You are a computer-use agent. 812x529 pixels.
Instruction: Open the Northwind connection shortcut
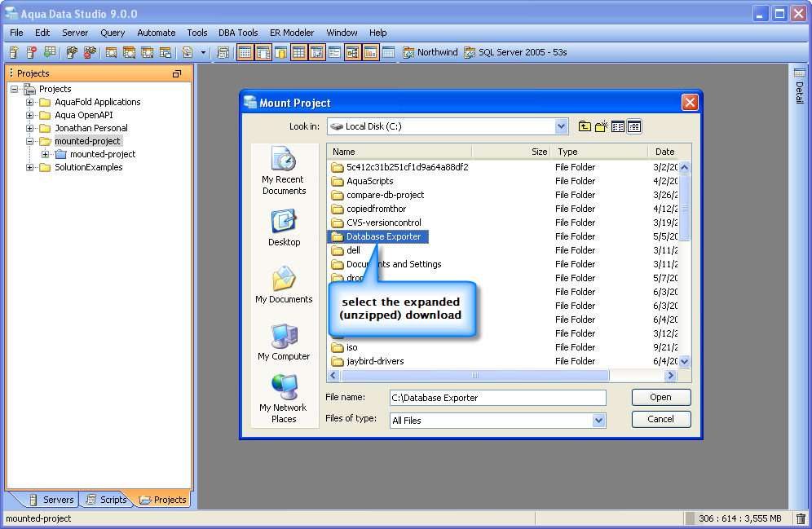(x=430, y=52)
